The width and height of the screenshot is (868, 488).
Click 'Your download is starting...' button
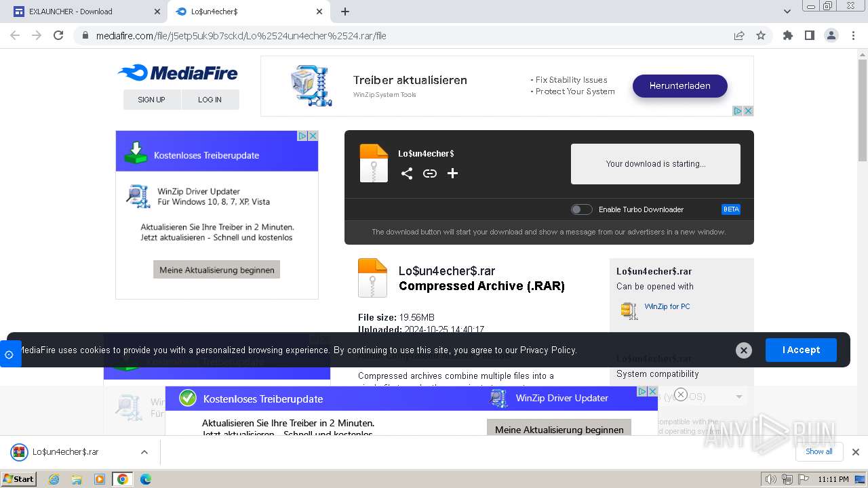point(656,164)
